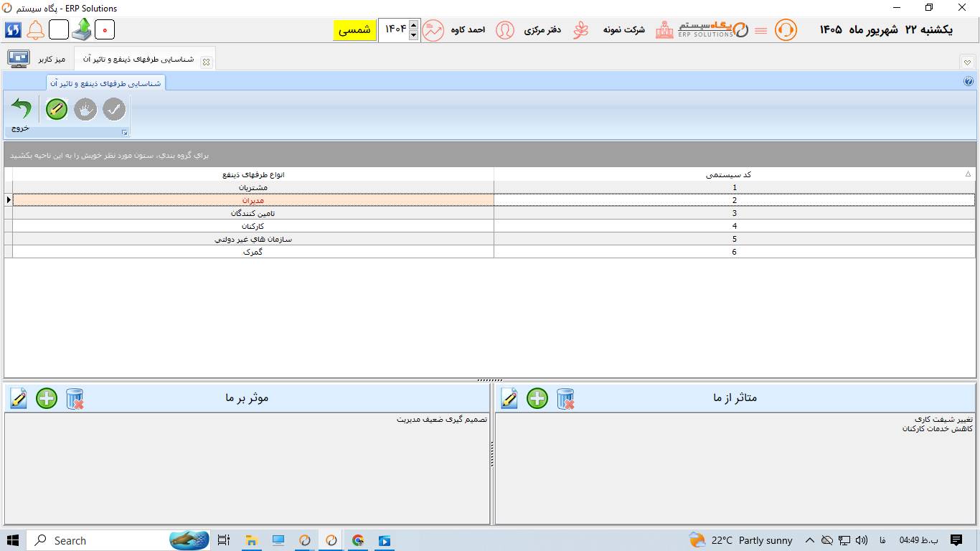The height and width of the screenshot is (551, 980).
Task: Select the کارکنان row
Action: (x=494, y=226)
